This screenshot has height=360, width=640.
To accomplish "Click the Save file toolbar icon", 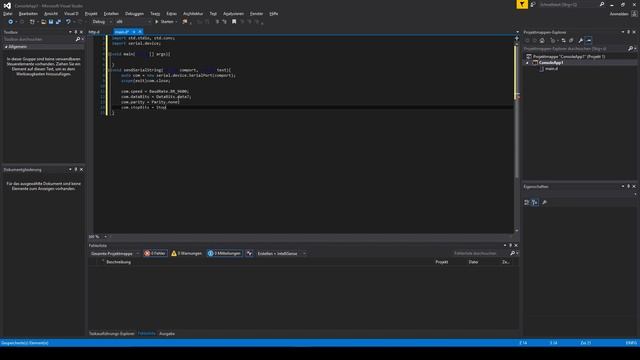I will pos(51,22).
